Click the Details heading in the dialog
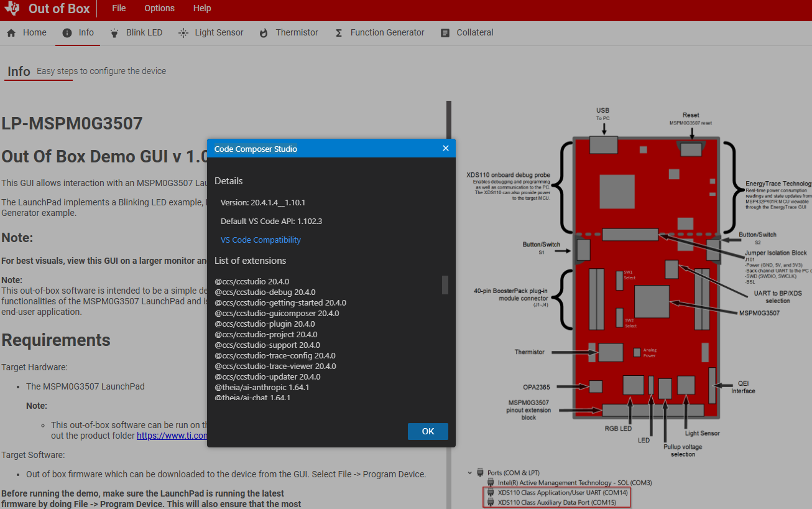Viewport: 812px width, 509px height. tap(229, 181)
